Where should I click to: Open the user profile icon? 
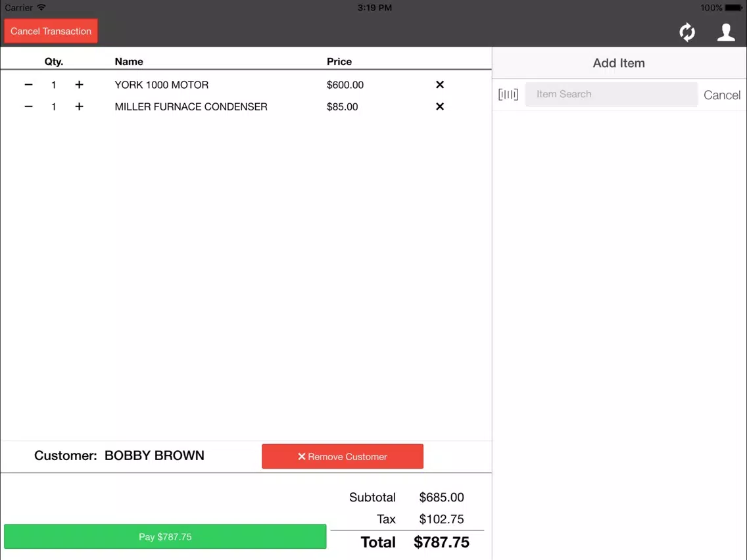pyautogui.click(x=726, y=32)
